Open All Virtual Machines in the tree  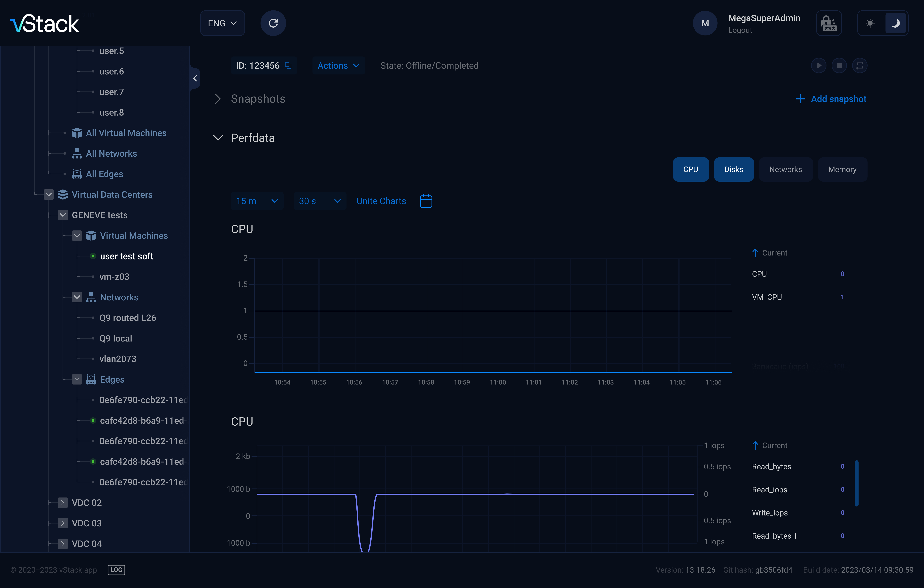[x=126, y=133]
